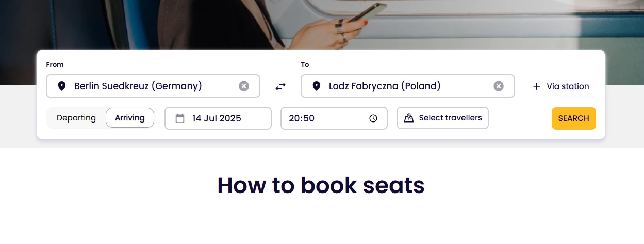
Task: Click the How to book seats heading
Action: click(x=321, y=185)
